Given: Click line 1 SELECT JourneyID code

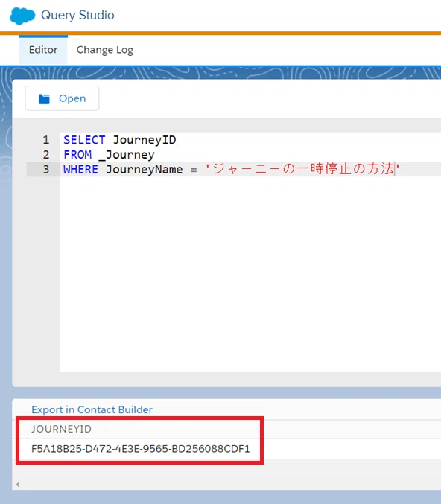Looking at the screenshot, I should tap(120, 140).
